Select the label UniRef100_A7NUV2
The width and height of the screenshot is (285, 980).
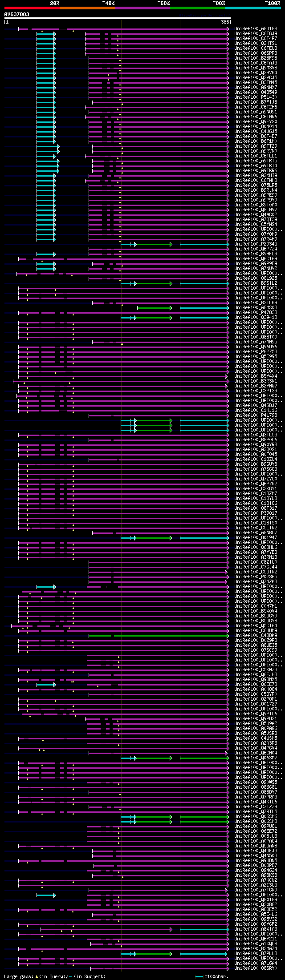tap(256, 268)
